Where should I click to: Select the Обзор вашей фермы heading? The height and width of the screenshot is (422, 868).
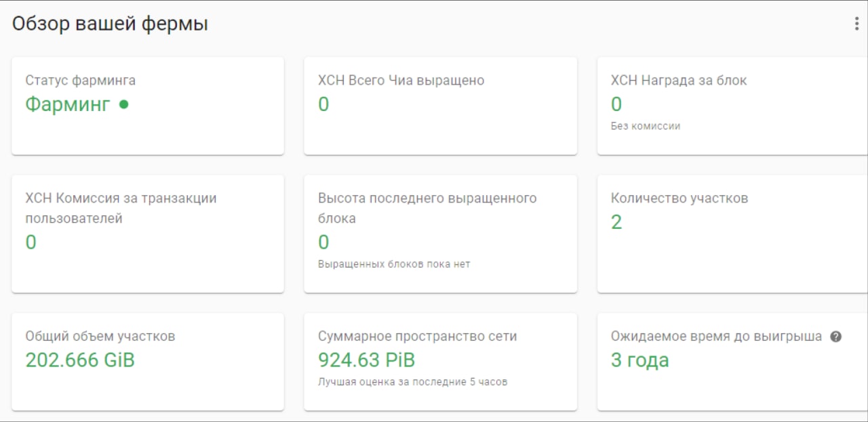(x=110, y=24)
